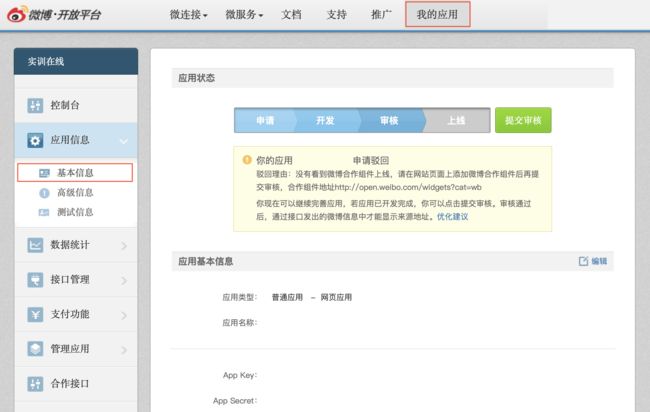Image resolution: width=650 pixels, height=412 pixels.
Task: Click the 申请 step in progress bar
Action: tap(265, 121)
